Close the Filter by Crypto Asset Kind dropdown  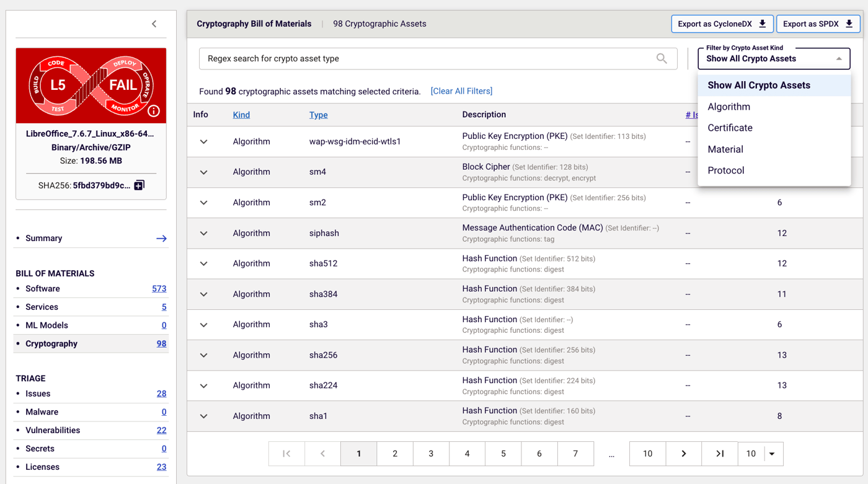839,59
